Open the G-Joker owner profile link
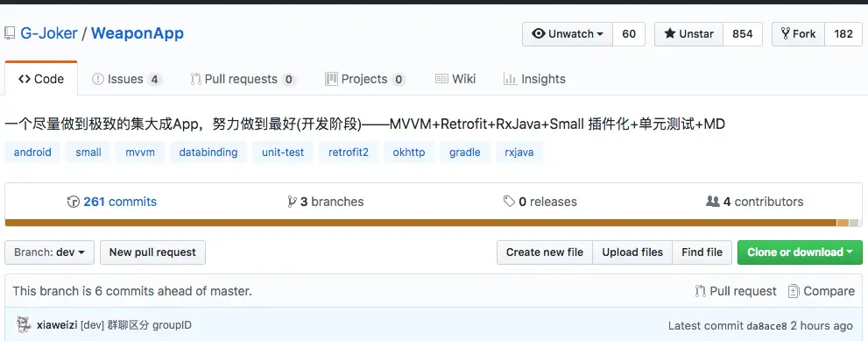Screen dimensions: 868x341 pyautogui.click(x=49, y=33)
